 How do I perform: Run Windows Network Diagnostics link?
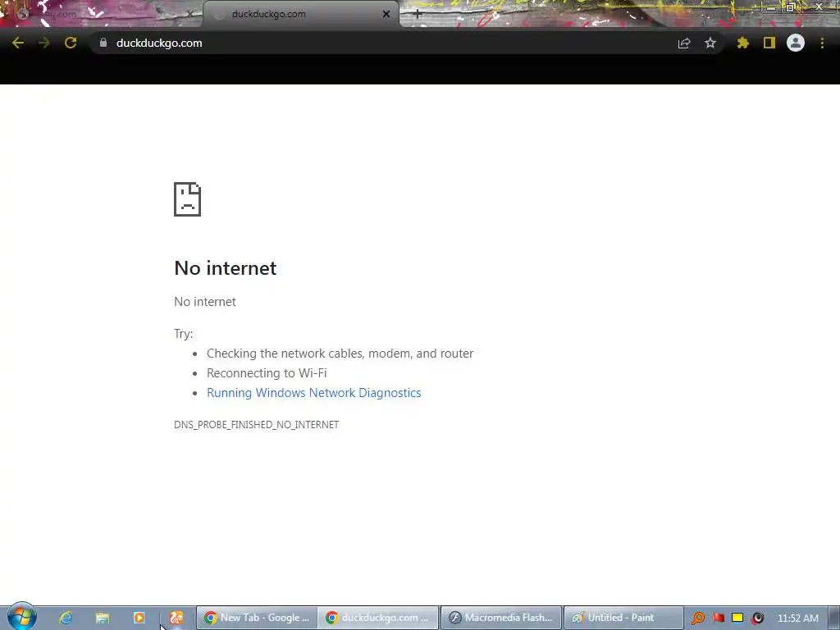click(x=314, y=393)
